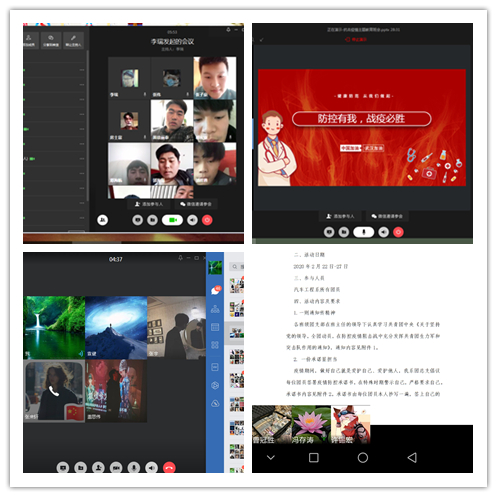Select the 冯存涛 lotus participant thumbnail
Image resolution: width=497 pixels, height=497 pixels.
[311, 425]
